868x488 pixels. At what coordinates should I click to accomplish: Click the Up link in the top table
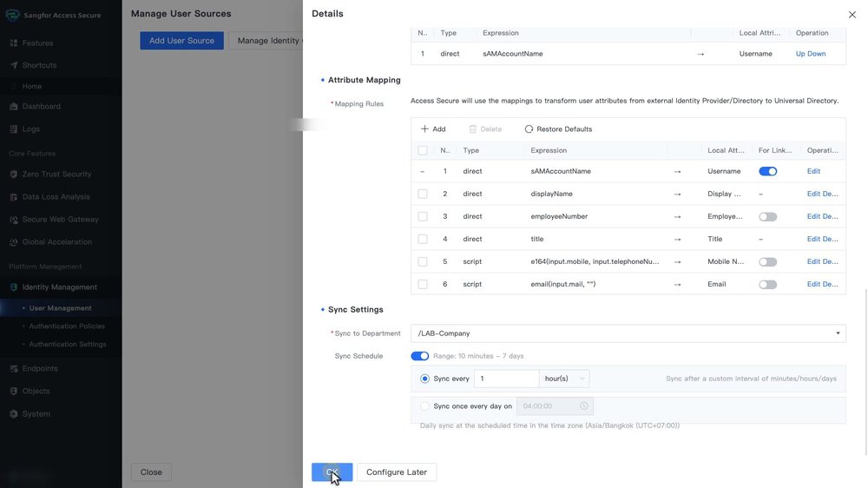click(x=800, y=54)
